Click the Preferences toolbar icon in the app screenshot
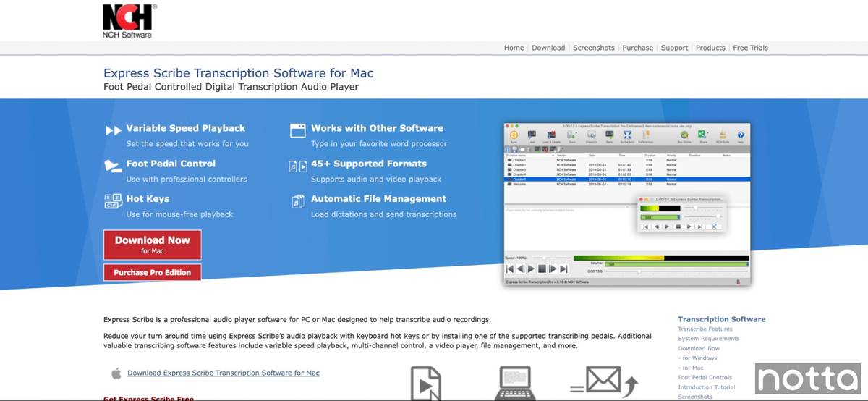The image size is (868, 401). 646,135
